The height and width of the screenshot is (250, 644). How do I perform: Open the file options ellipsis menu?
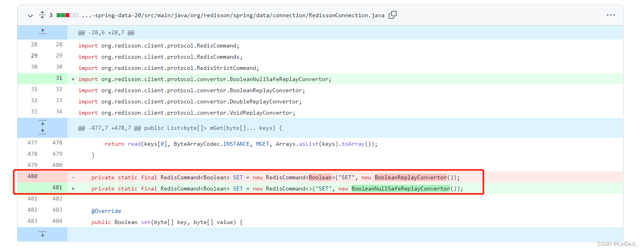click(x=610, y=15)
